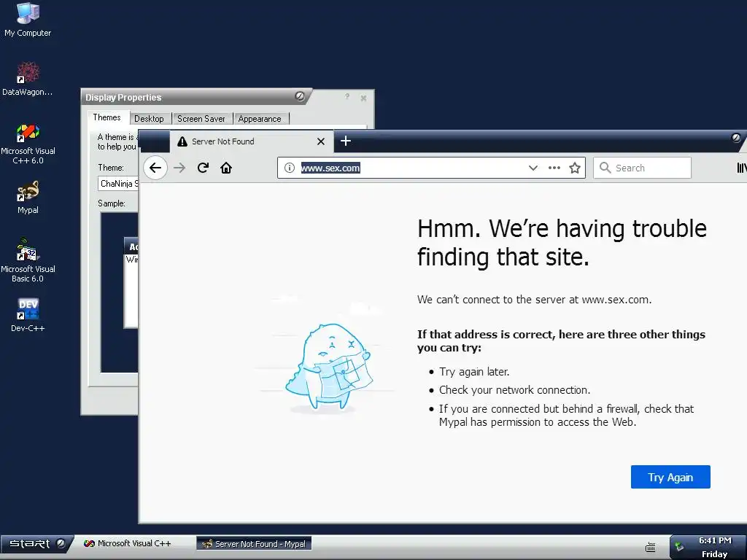
Task: Click the help question mark in Display Properties
Action: click(x=347, y=97)
